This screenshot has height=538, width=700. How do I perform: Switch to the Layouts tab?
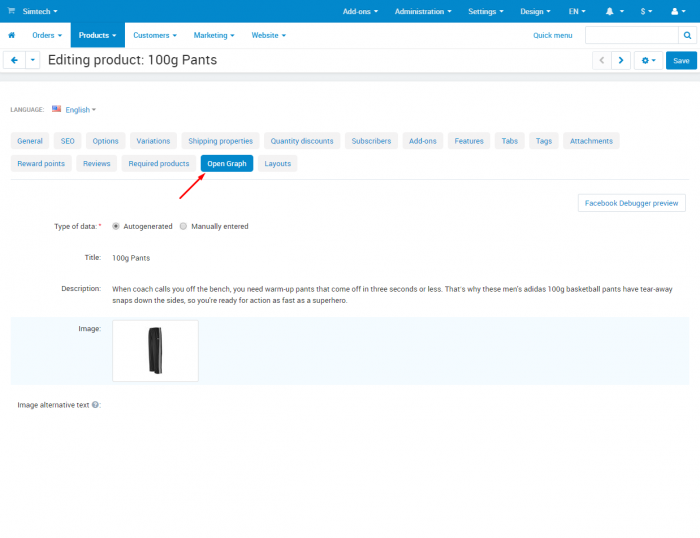[277, 163]
